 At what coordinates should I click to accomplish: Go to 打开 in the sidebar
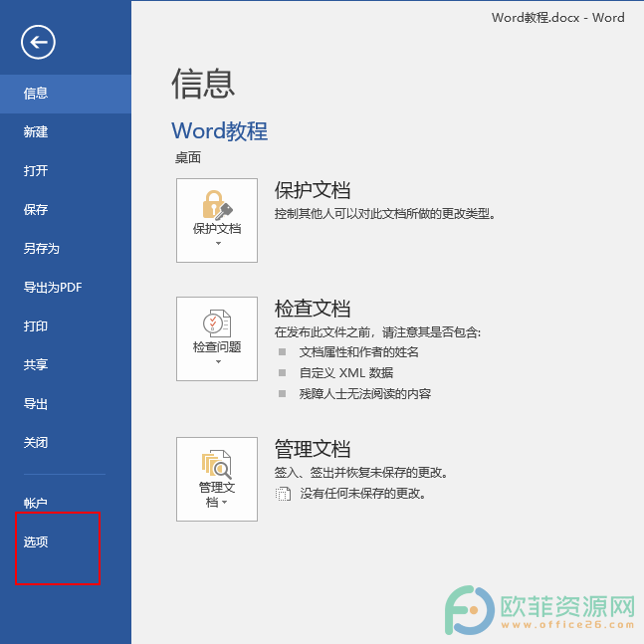click(66, 171)
